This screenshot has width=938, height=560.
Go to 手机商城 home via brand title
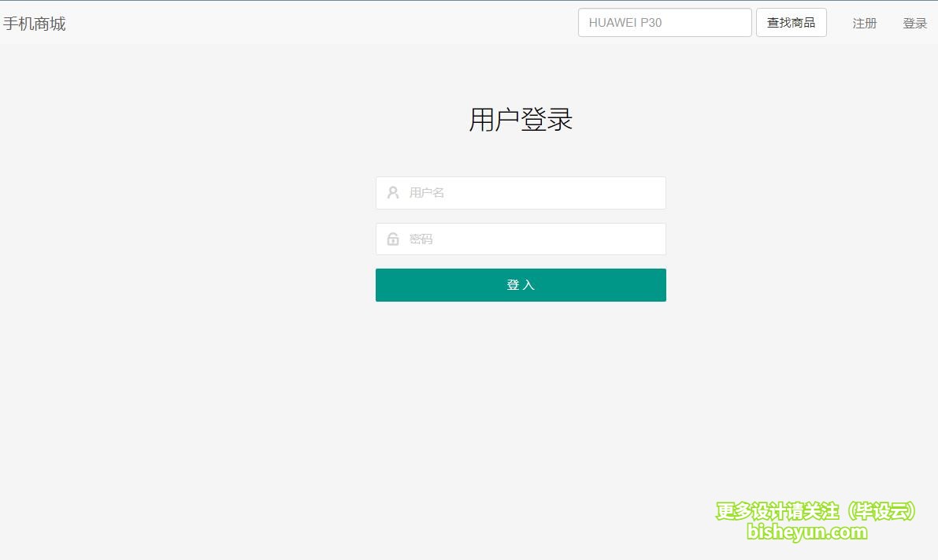pyautogui.click(x=35, y=24)
